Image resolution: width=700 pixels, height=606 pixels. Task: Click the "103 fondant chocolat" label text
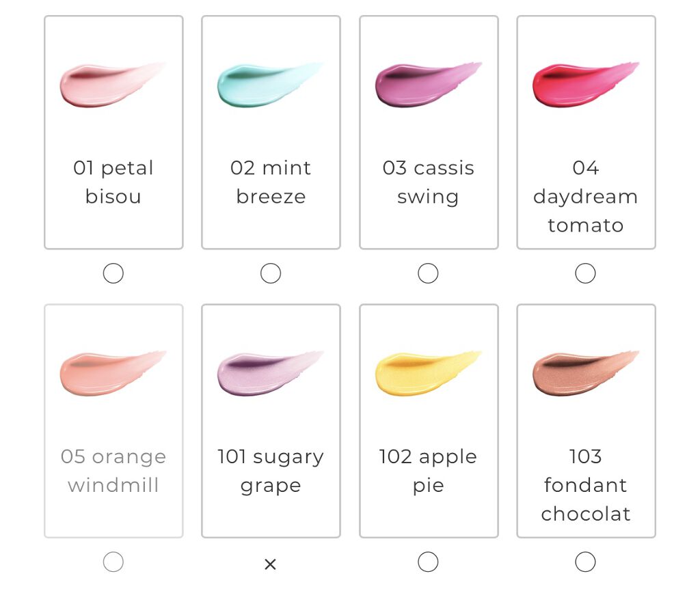(586, 485)
